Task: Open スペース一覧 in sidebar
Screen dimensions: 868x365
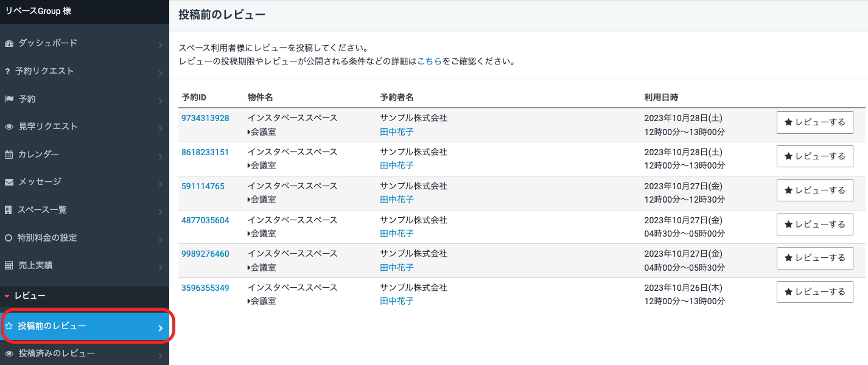Action: 85,210
